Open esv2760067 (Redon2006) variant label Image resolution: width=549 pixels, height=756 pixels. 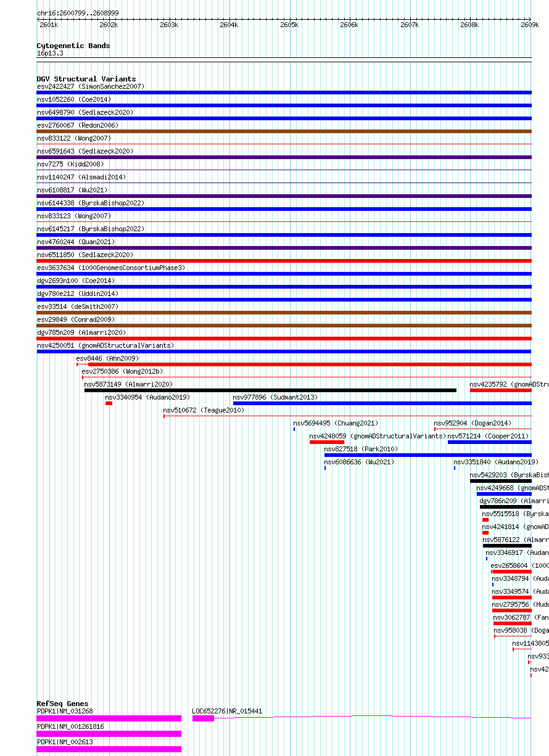(x=78, y=125)
